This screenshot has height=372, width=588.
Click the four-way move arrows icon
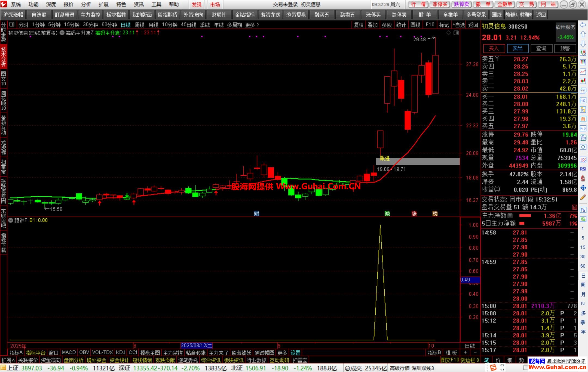click(583, 188)
